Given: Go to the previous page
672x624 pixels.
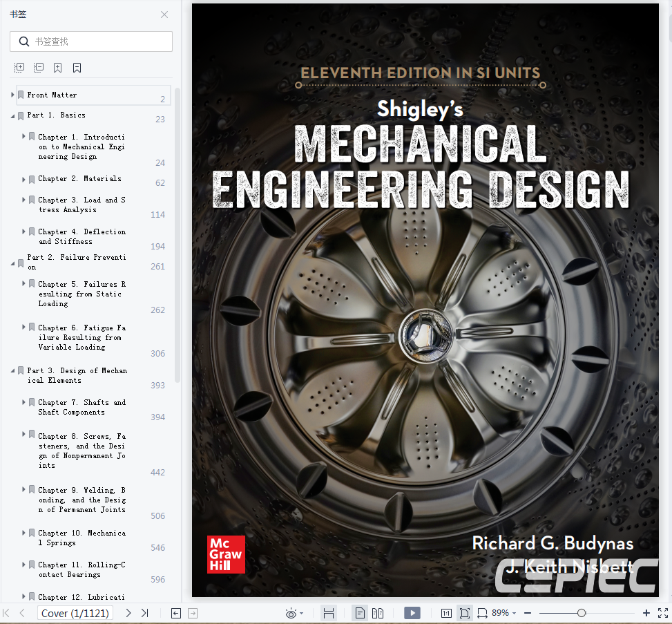Looking at the screenshot, I should [22, 613].
